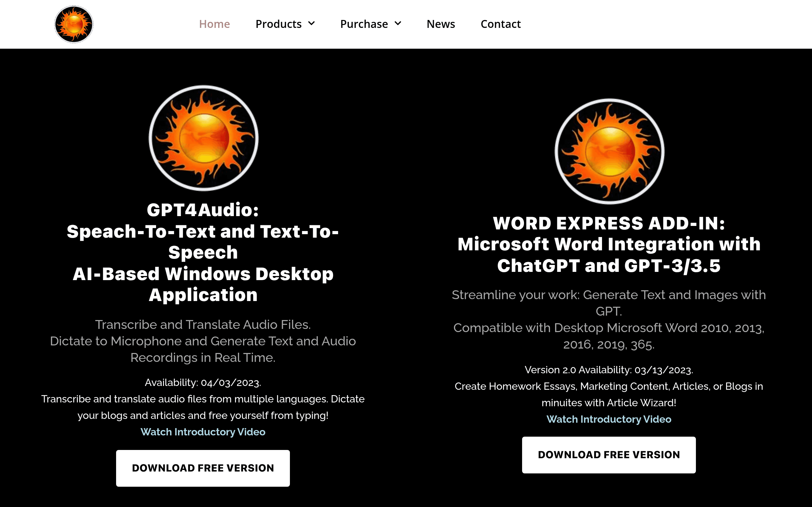Viewport: 812px width, 507px height.
Task: Click the GPT4Audio sun logo image
Action: pyautogui.click(x=203, y=138)
